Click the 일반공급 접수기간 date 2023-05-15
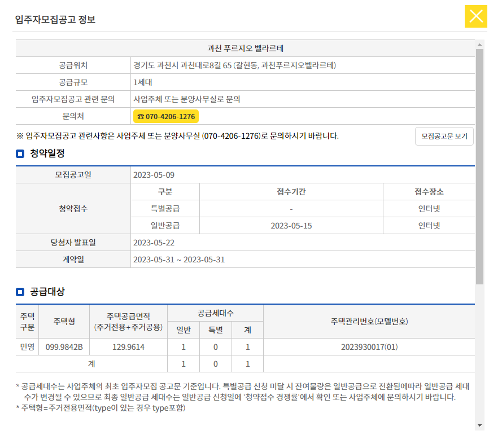Image resolution: width=502 pixels, height=448 pixels. click(x=291, y=225)
